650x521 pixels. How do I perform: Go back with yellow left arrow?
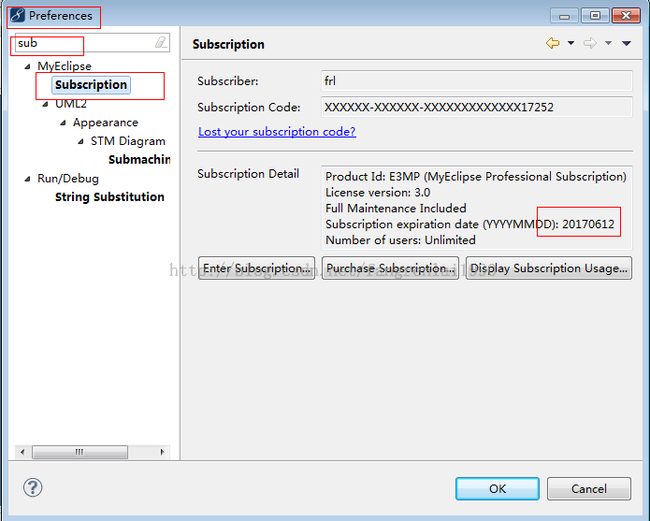click(x=553, y=43)
